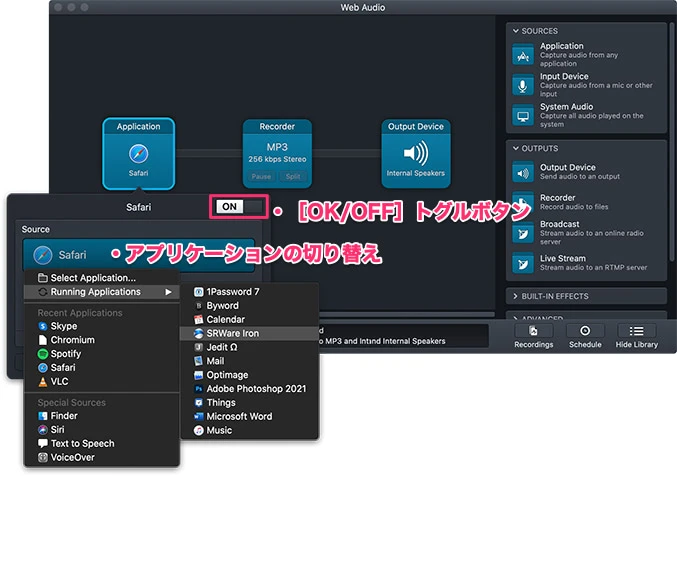This screenshot has height=576, width=677.
Task: Collapse the OUTPUTS section header
Action: pos(540,149)
